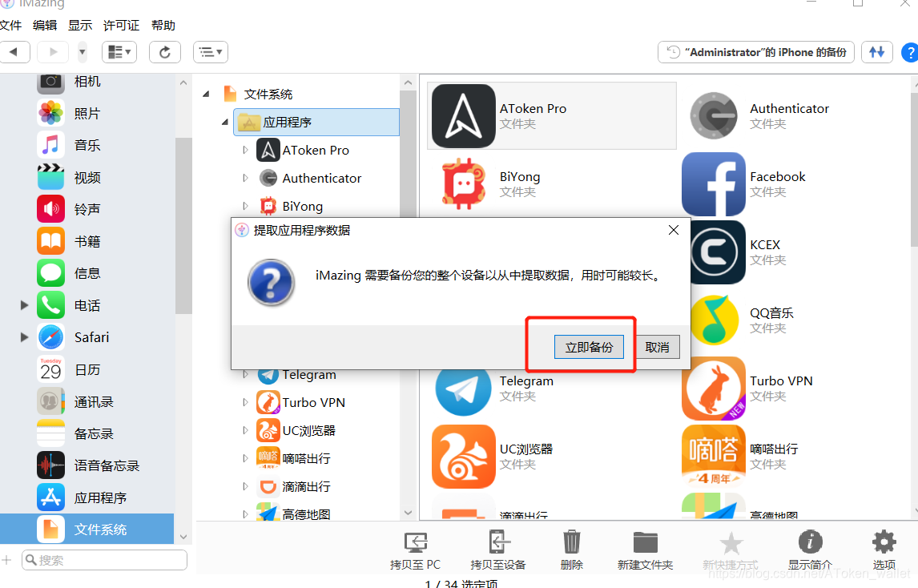The image size is (918, 588).
Task: Open the list sort options dropdown
Action: point(211,52)
